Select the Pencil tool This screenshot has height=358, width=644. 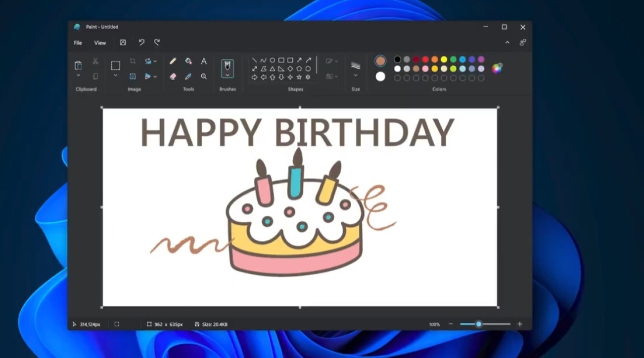click(x=173, y=61)
